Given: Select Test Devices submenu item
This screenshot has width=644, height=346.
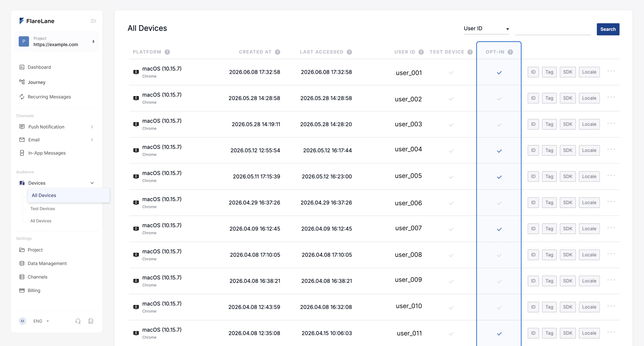Looking at the screenshot, I should pyautogui.click(x=42, y=209).
